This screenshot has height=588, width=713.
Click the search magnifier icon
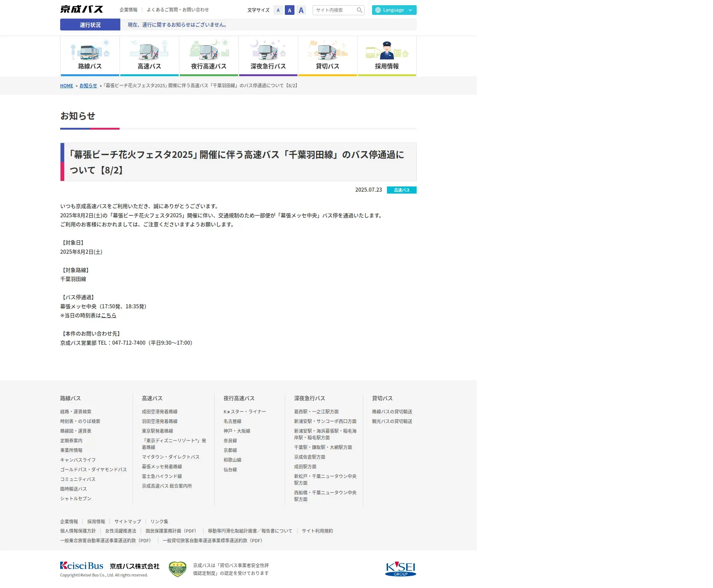[x=359, y=10]
